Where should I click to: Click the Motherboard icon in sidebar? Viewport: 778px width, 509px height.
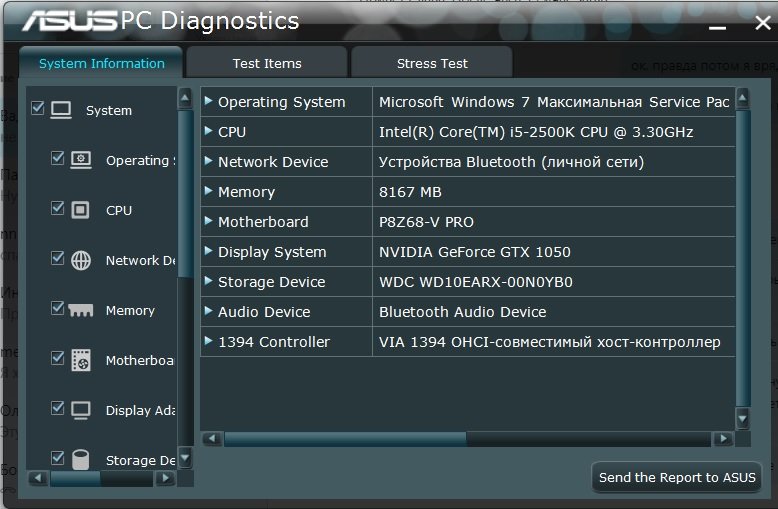tap(81, 360)
